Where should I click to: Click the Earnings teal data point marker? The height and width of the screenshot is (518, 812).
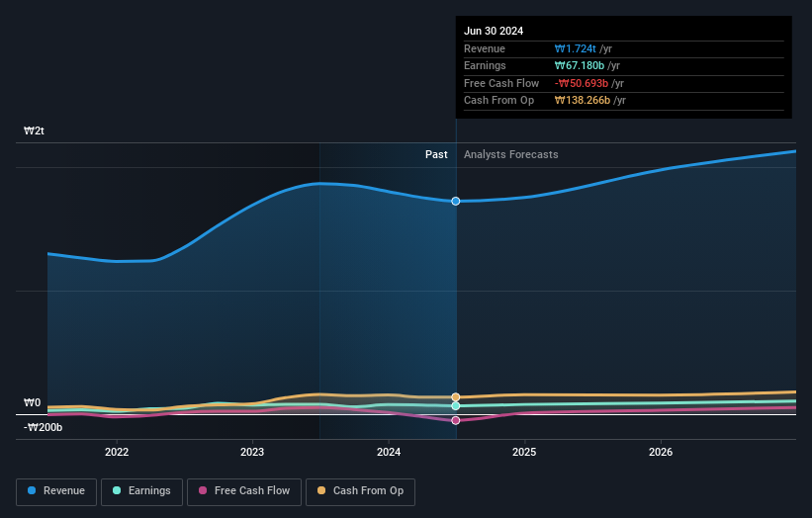tap(456, 406)
